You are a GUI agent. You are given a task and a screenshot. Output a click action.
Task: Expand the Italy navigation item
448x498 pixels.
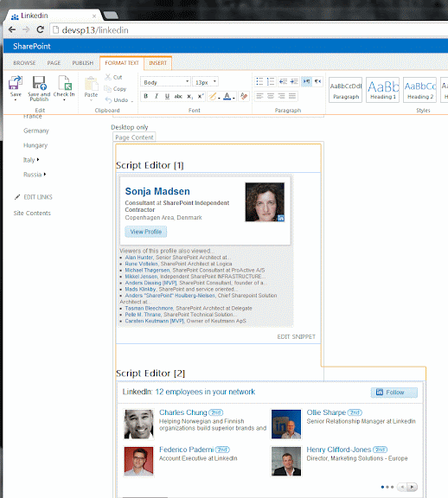click(x=38, y=159)
